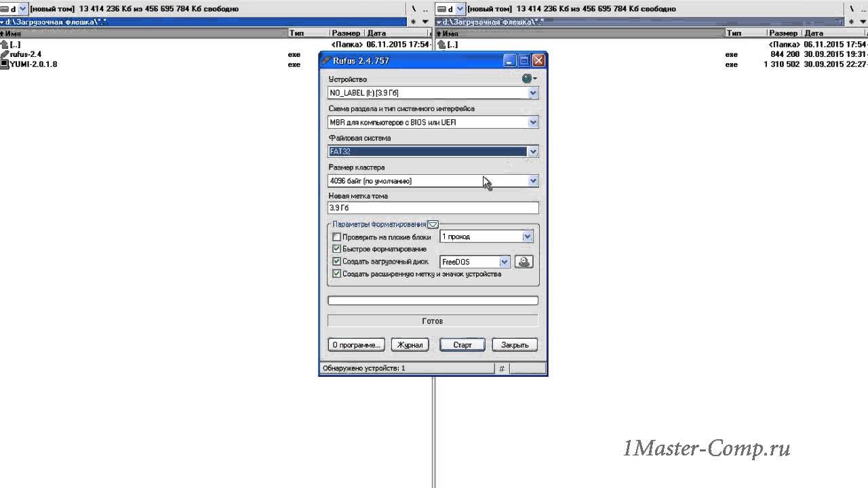
Task: Open the language globe icon in Rufus
Action: 527,79
